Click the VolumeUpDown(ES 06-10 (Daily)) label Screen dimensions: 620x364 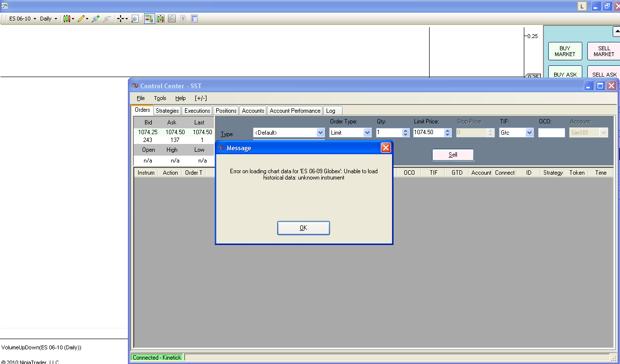[x=41, y=347]
